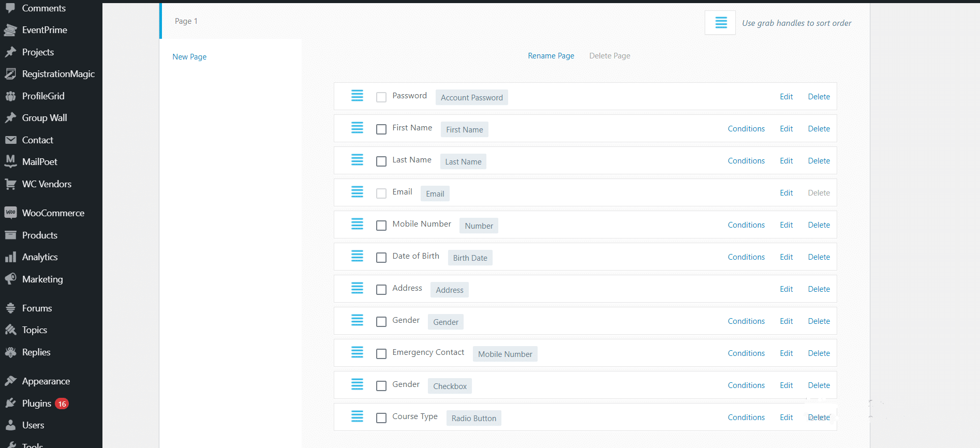Click the grab handle for Email row
The height and width of the screenshot is (448, 980).
pyautogui.click(x=357, y=192)
